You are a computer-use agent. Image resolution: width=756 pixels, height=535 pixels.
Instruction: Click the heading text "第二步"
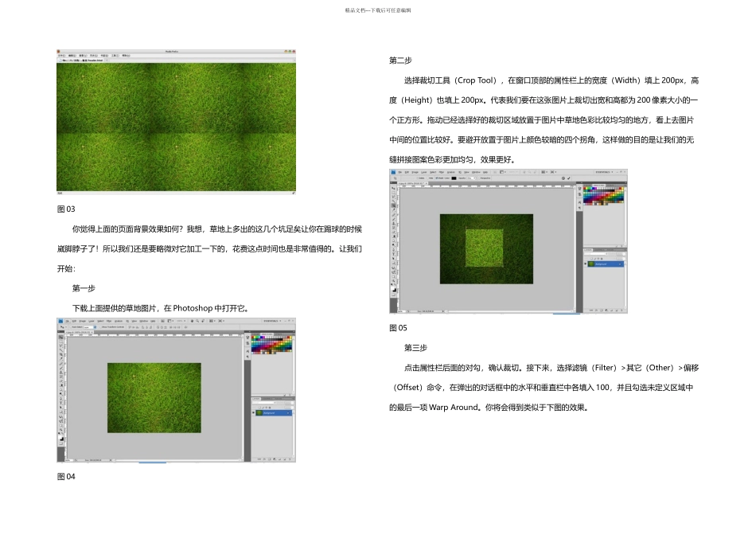pyautogui.click(x=400, y=61)
